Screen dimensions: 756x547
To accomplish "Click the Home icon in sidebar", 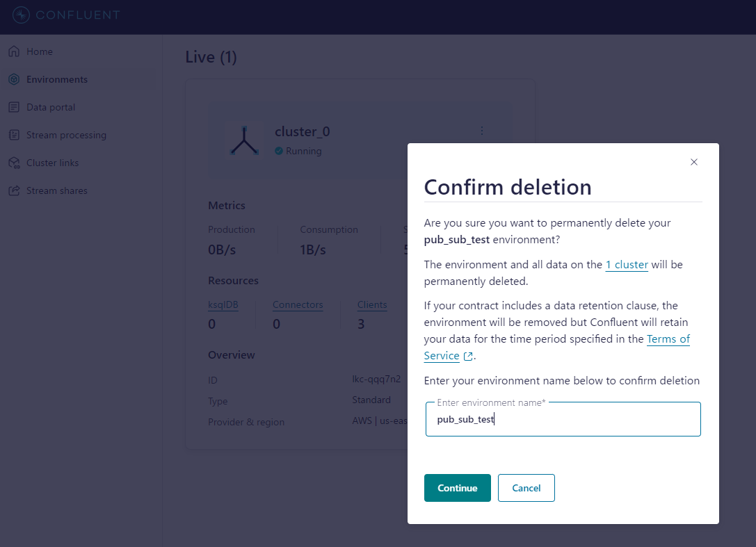I will (14, 51).
